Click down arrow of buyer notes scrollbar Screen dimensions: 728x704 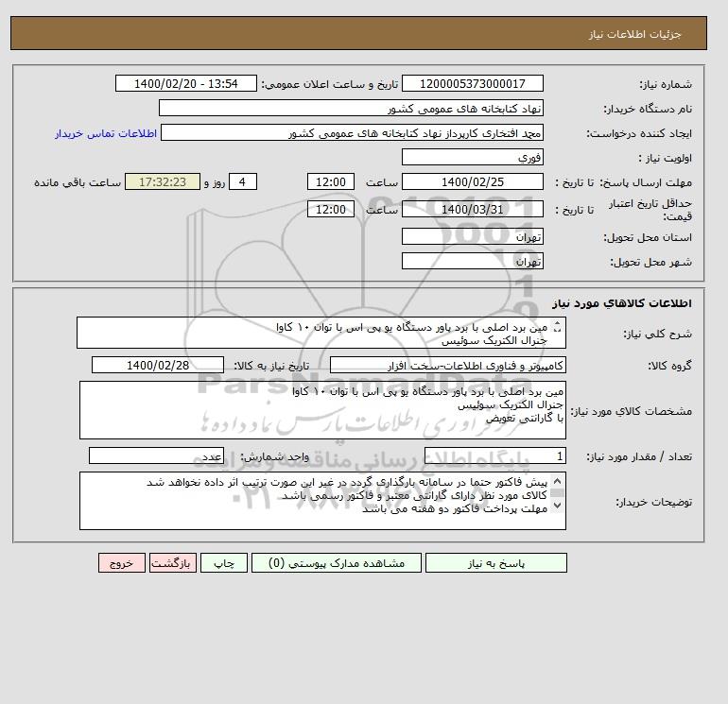(558, 505)
